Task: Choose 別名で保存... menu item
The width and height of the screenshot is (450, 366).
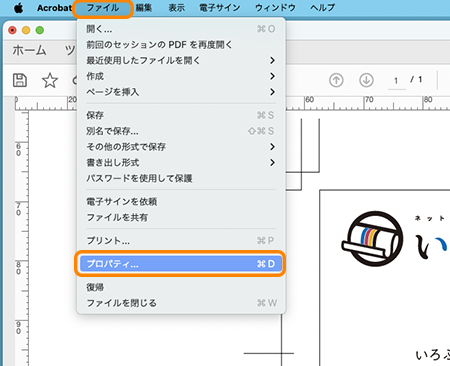Action: point(181,131)
